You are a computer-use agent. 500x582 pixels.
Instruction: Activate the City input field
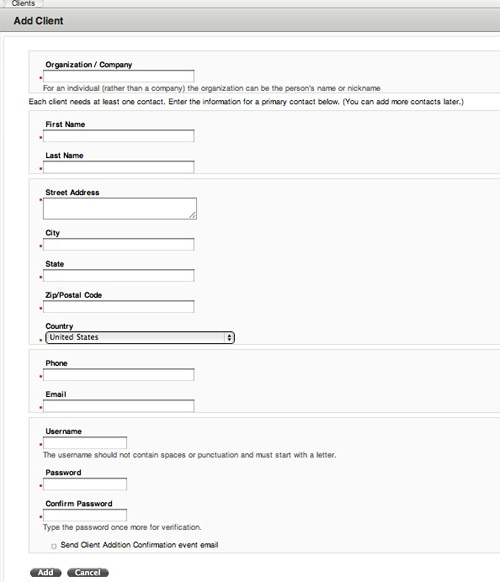click(118, 245)
